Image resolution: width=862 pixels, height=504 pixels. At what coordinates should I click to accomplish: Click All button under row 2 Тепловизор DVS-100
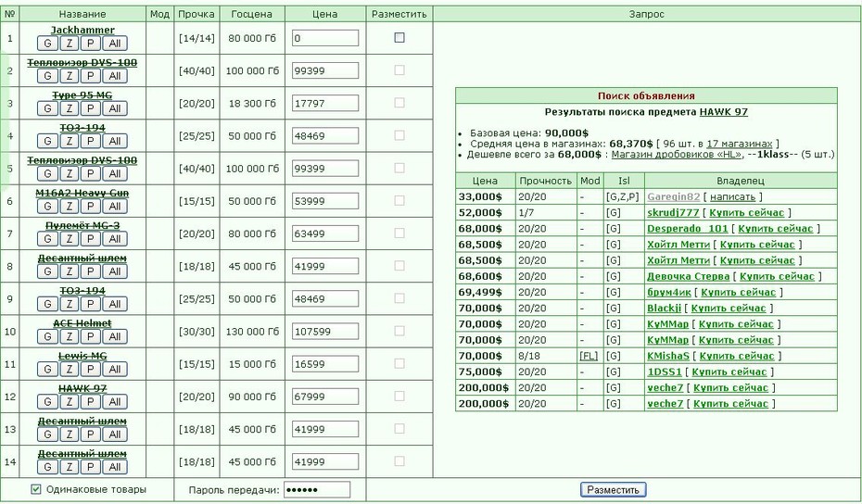[x=114, y=76]
